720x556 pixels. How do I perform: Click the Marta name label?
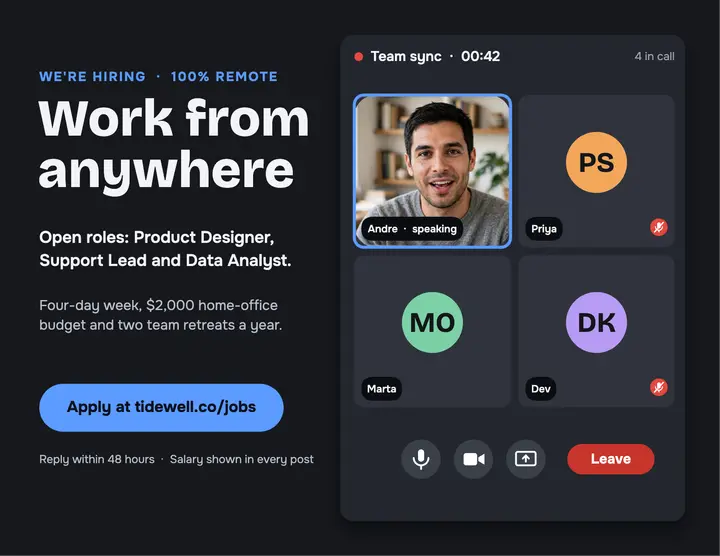tap(382, 389)
